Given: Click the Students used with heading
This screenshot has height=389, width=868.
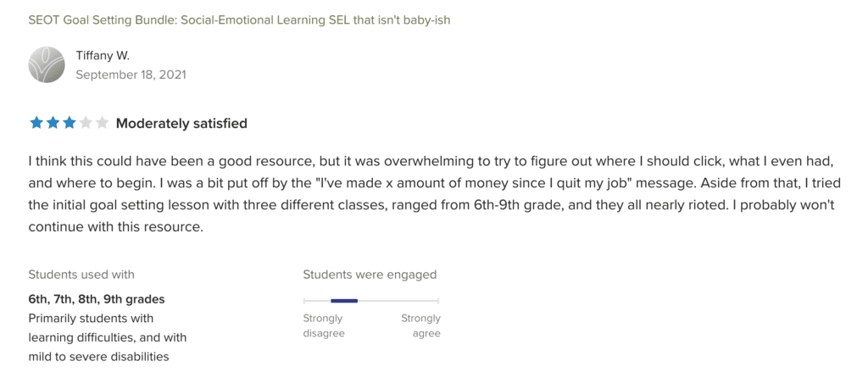Looking at the screenshot, I should tap(81, 274).
